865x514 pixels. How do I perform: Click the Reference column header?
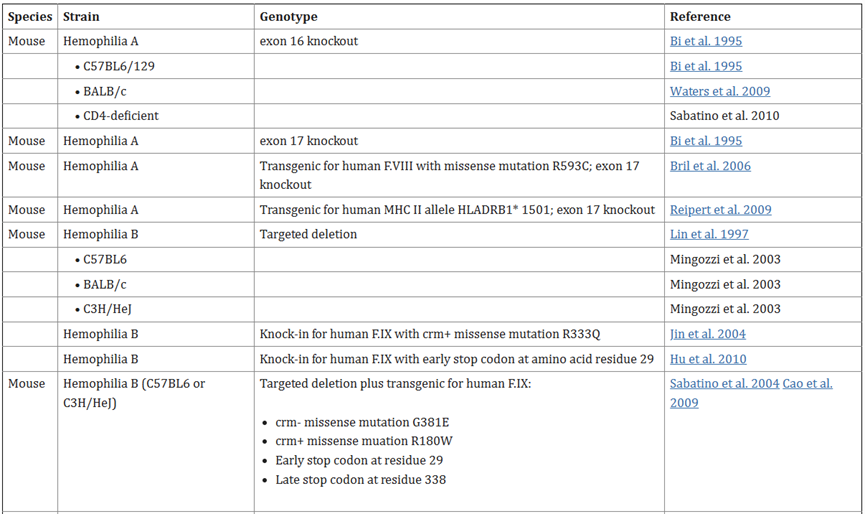click(x=700, y=17)
